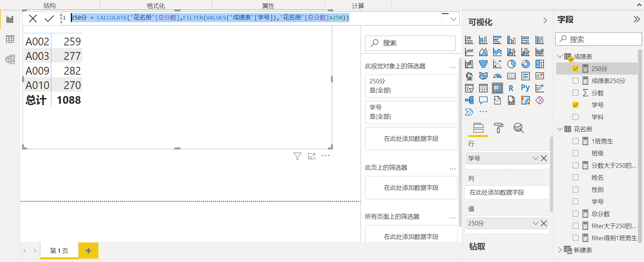Screen dimensions: 644x262
Task: Remove 学号 from the 行 well
Action: [x=544, y=158]
